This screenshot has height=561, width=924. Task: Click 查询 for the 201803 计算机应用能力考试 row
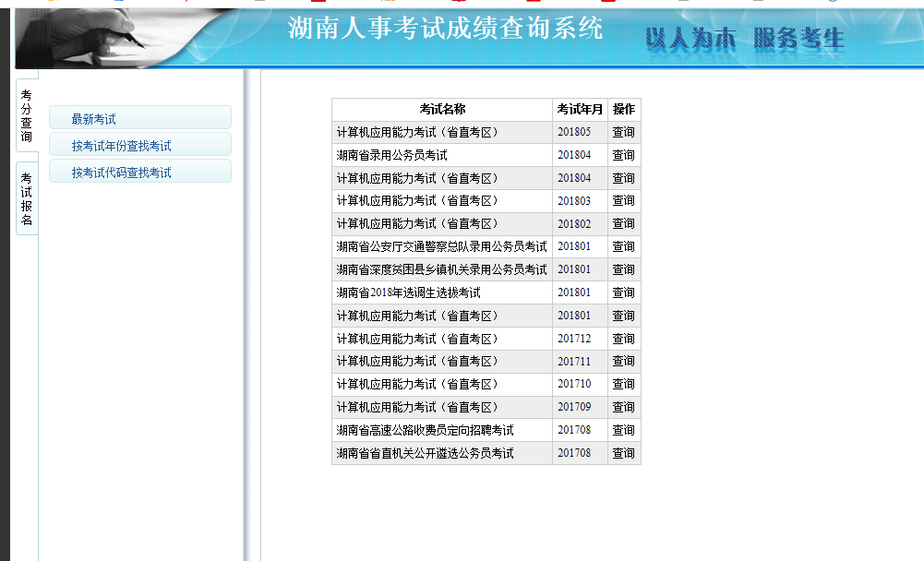(x=624, y=200)
